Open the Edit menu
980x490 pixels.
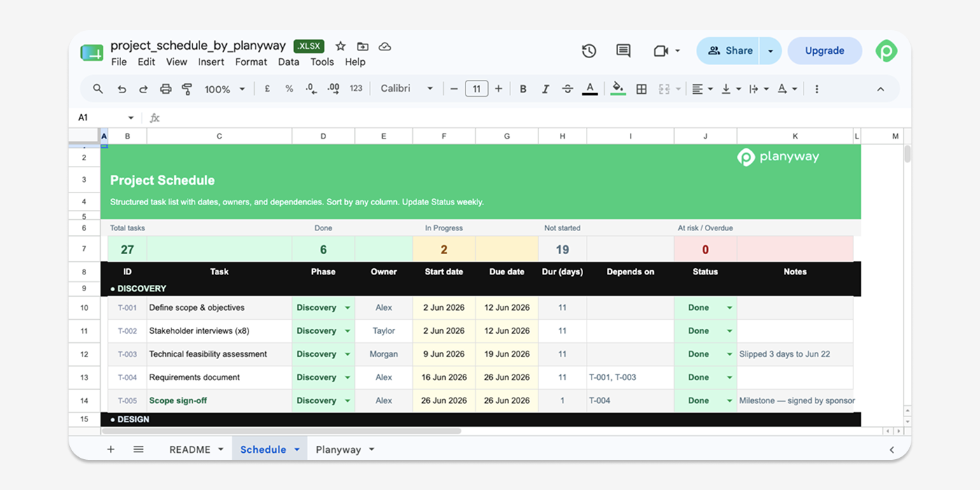(x=146, y=62)
